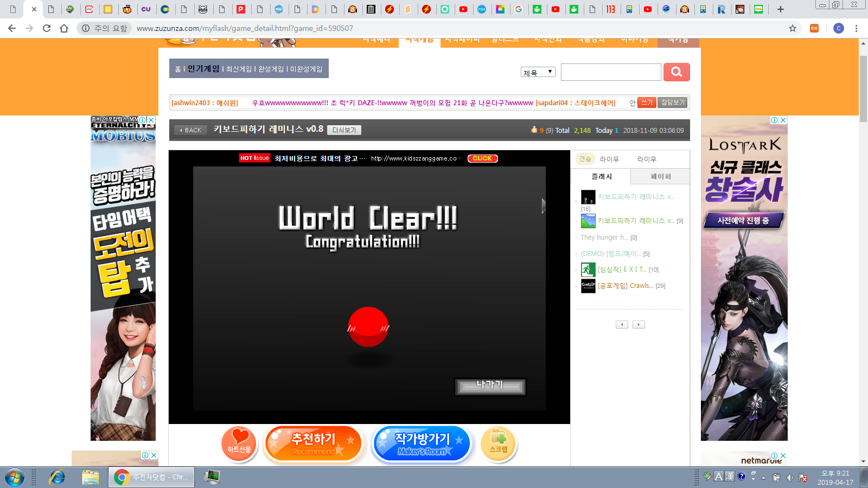The height and width of the screenshot is (488, 868).
Task: Click the address bar URL
Action: 245,28
